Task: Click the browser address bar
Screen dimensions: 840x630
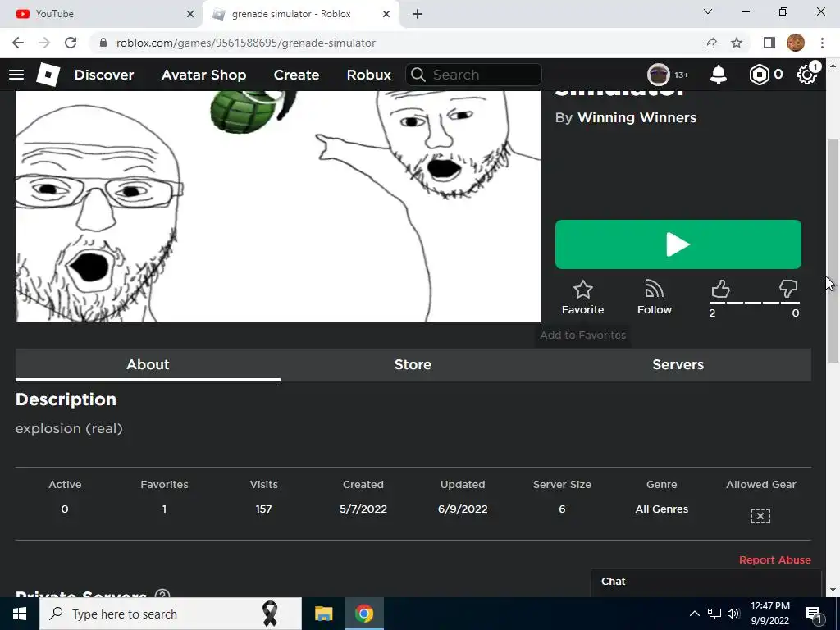Action: coord(396,43)
